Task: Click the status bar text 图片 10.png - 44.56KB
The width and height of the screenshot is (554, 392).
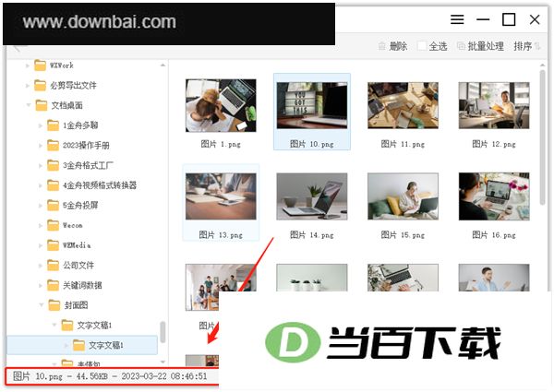Action: coord(60,376)
